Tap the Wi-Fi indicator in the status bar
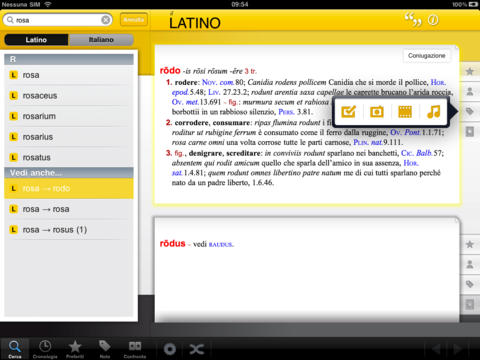The image size is (480, 360). [x=48, y=4]
